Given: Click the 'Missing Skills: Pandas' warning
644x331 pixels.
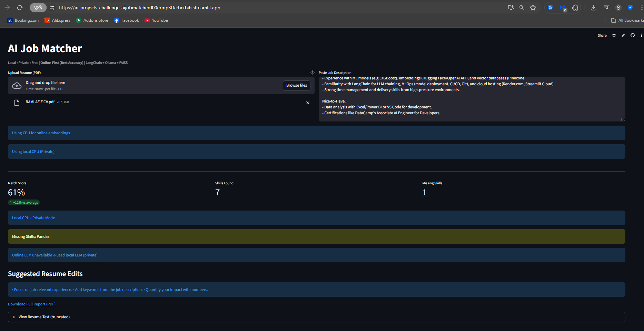Looking at the screenshot, I should 317,236.
